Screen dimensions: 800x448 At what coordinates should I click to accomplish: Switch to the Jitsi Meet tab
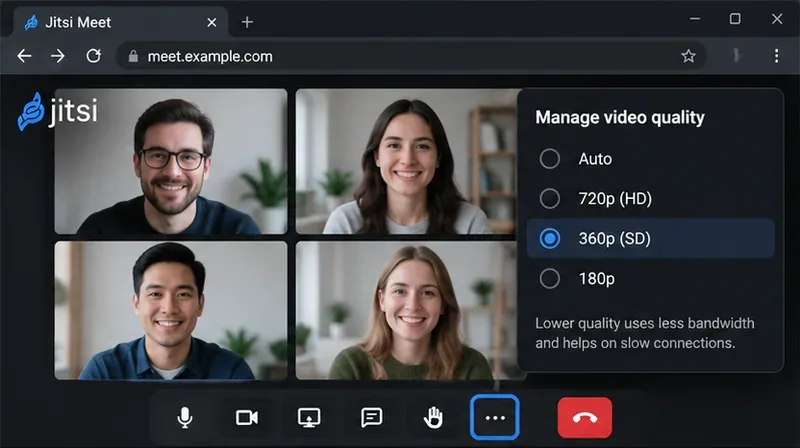point(121,22)
